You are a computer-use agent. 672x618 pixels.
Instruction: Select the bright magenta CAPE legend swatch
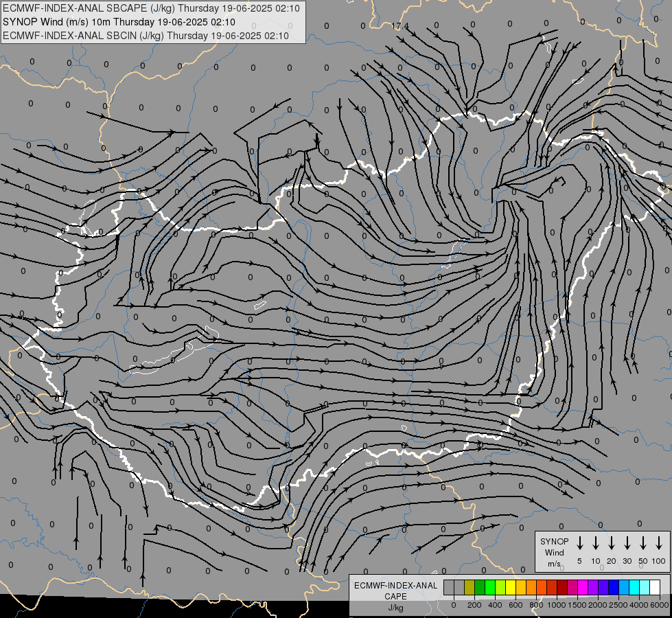tap(583, 587)
